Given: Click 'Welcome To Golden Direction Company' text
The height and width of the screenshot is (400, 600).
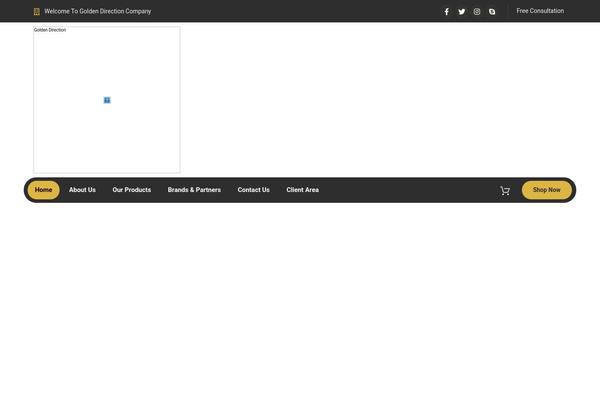Looking at the screenshot, I should (x=98, y=11).
